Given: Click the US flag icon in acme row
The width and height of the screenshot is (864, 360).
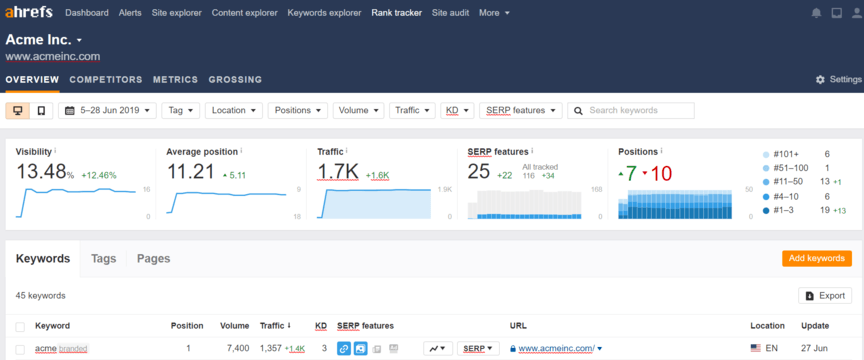Looking at the screenshot, I should [755, 348].
